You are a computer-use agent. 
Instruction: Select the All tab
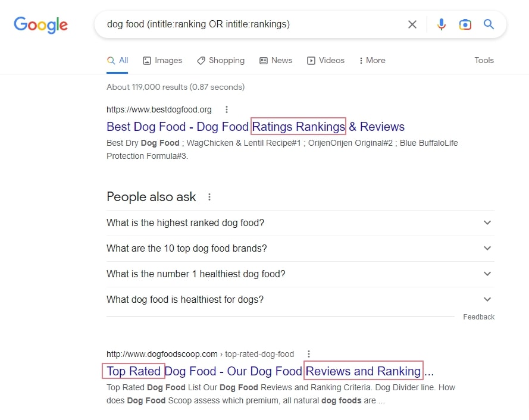[x=117, y=61]
